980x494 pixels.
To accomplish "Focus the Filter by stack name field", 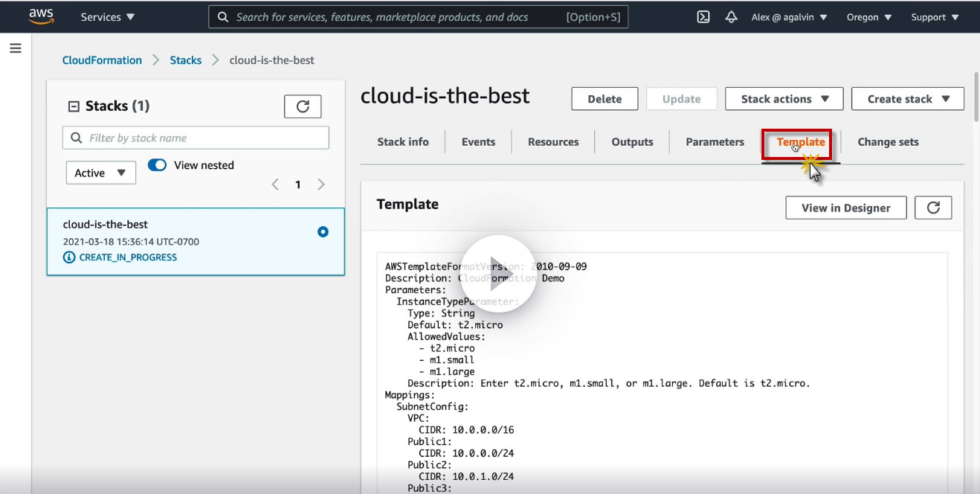I will coord(196,138).
